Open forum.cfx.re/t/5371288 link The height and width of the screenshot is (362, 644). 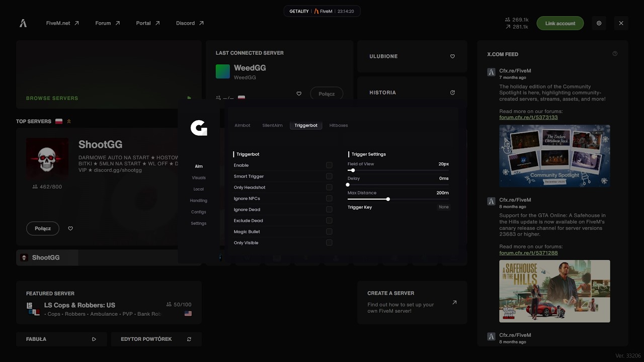click(x=528, y=253)
